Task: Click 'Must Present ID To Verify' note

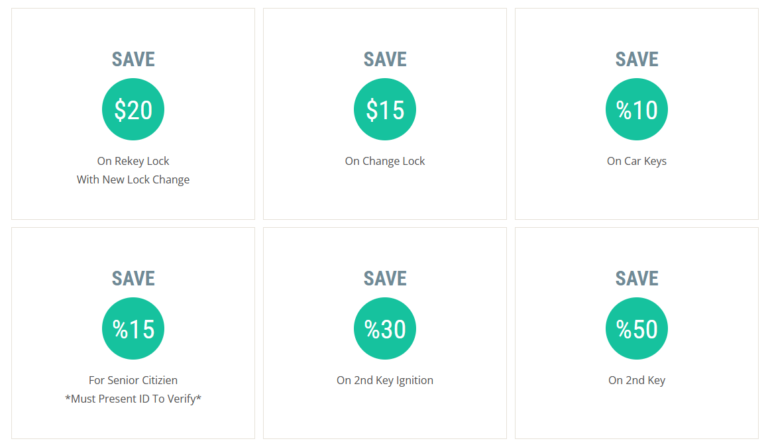Action: pyautogui.click(x=133, y=399)
